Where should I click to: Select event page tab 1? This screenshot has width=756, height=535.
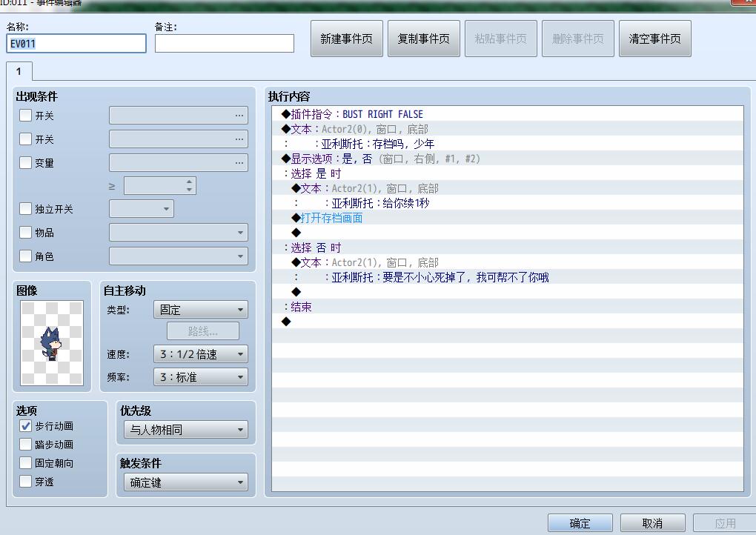pyautogui.click(x=19, y=71)
